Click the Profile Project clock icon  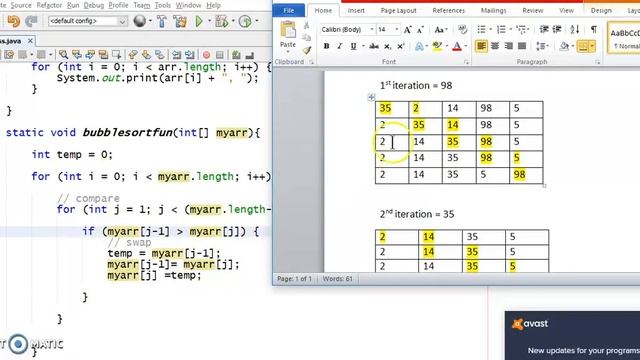click(x=245, y=21)
